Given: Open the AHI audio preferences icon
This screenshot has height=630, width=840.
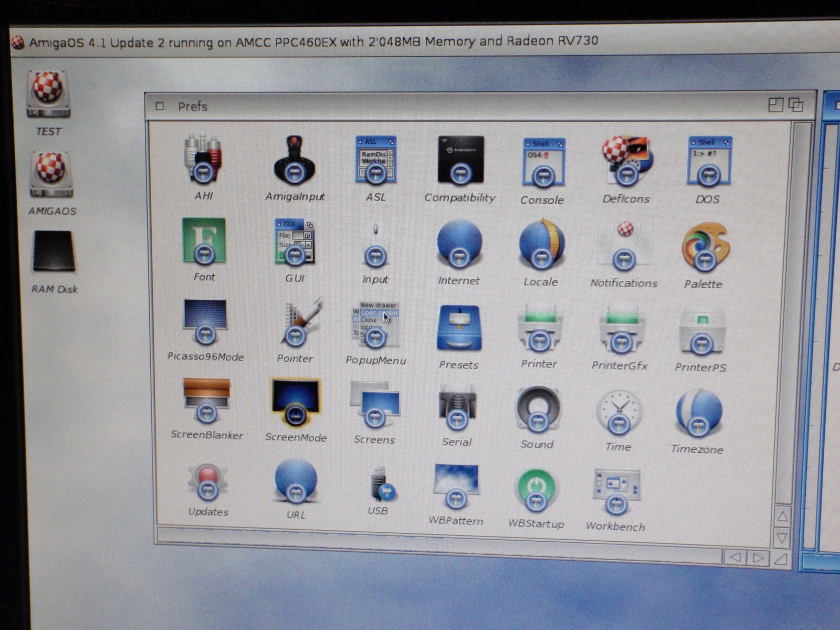Looking at the screenshot, I should coord(204,159).
